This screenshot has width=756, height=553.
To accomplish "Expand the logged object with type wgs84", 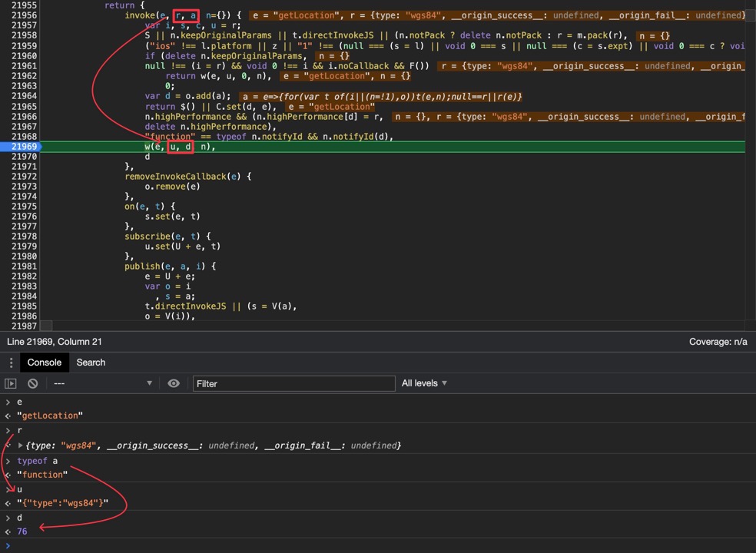I will [20, 445].
